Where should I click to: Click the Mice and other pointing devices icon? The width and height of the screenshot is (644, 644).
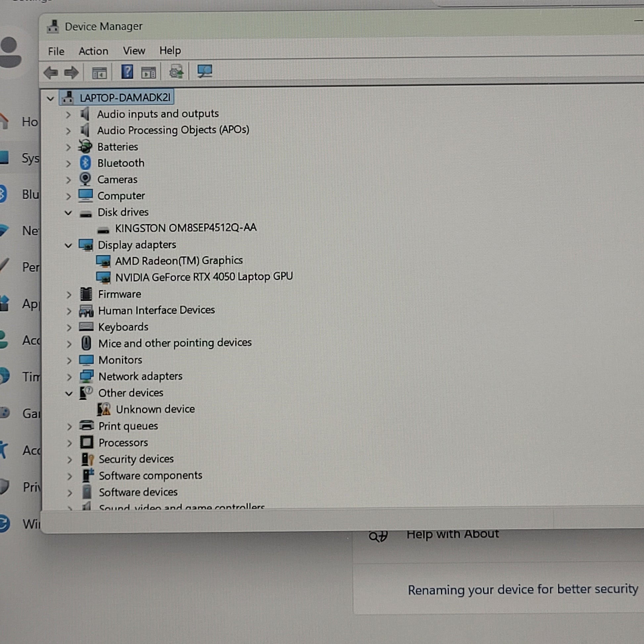pyautogui.click(x=86, y=343)
